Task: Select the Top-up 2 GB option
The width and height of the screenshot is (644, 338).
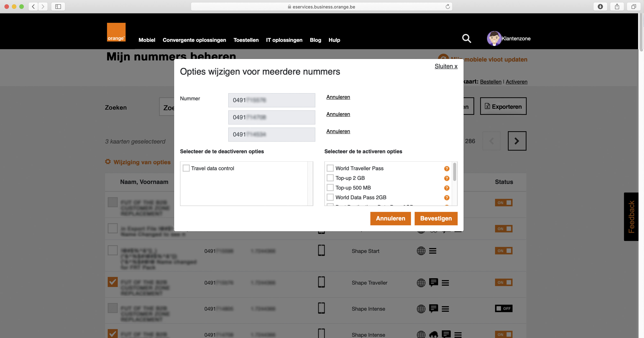Action: point(330,178)
